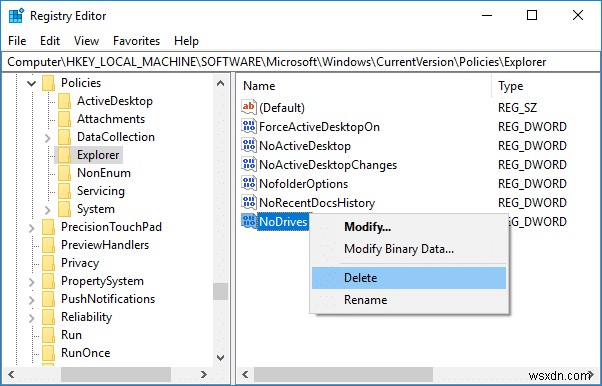This screenshot has height=386, width=602.
Task: Click the tree pane vertical scrollbar thumb
Action: click(x=221, y=292)
